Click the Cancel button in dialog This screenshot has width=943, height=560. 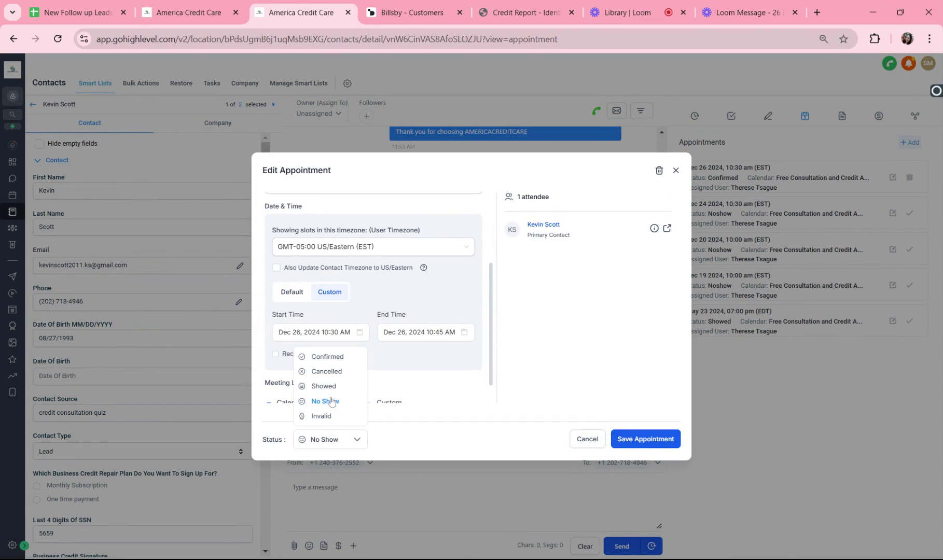click(x=587, y=439)
